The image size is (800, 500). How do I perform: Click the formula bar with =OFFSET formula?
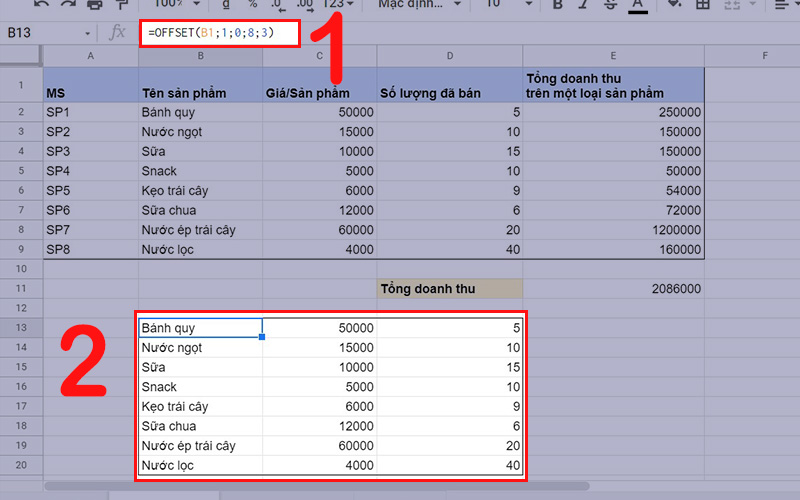(220, 33)
